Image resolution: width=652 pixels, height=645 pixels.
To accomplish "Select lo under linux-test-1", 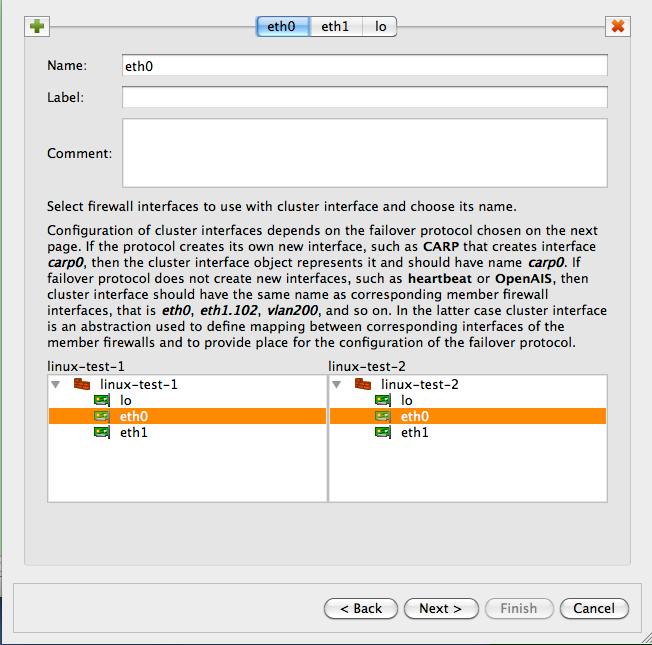I will 187,400.
